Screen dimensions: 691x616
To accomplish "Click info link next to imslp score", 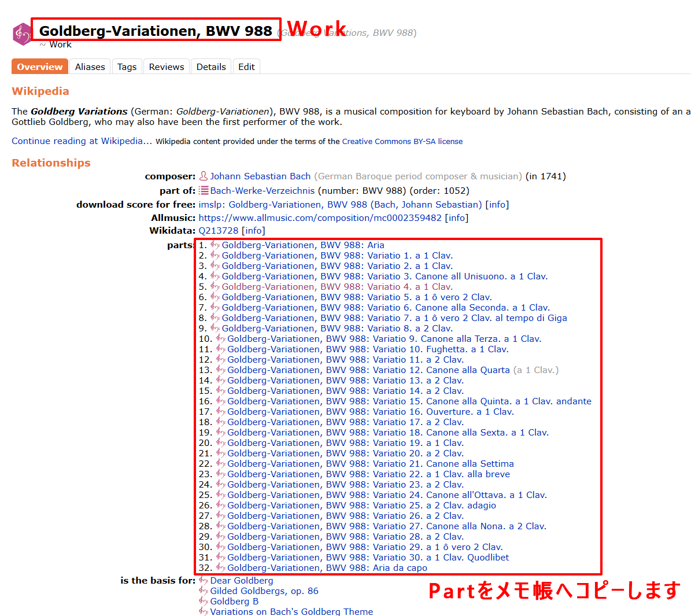I will pyautogui.click(x=497, y=205).
